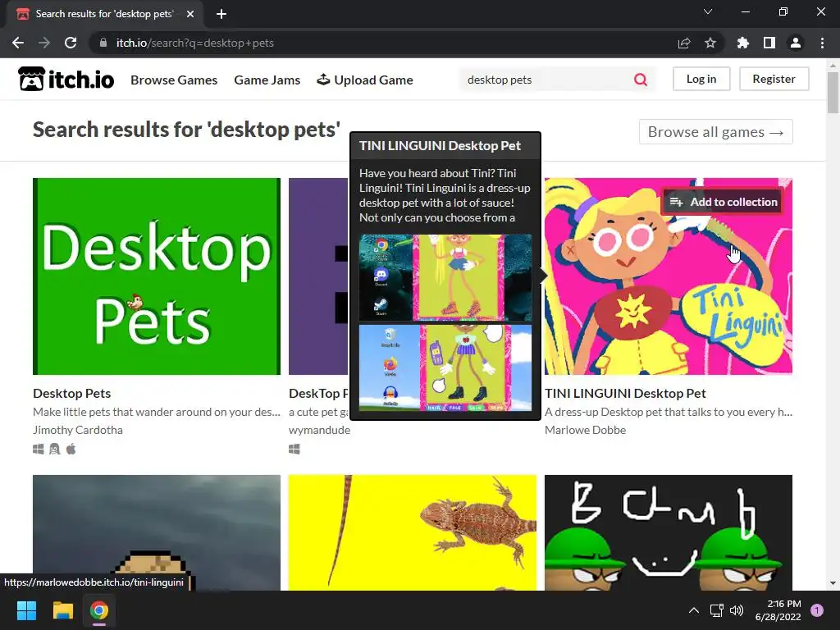
Task: Open the pixel character grey thumbnail
Action: 157,525
